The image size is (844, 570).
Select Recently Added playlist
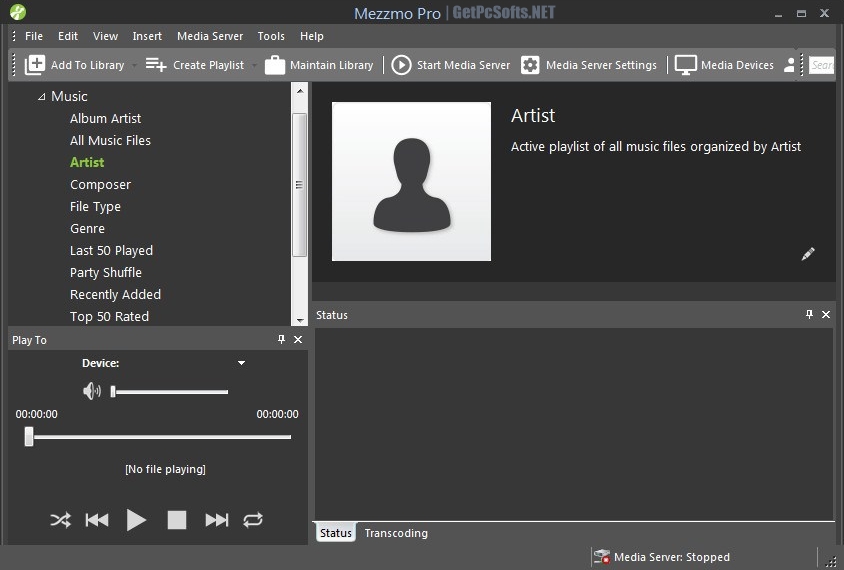115,295
